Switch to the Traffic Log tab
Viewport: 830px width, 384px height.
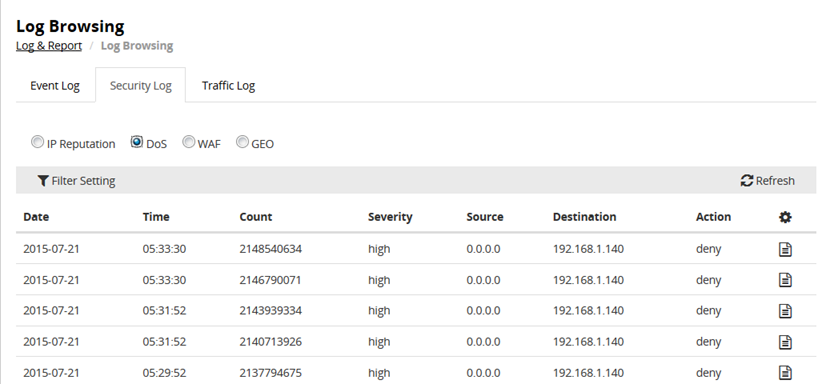pyautogui.click(x=228, y=85)
